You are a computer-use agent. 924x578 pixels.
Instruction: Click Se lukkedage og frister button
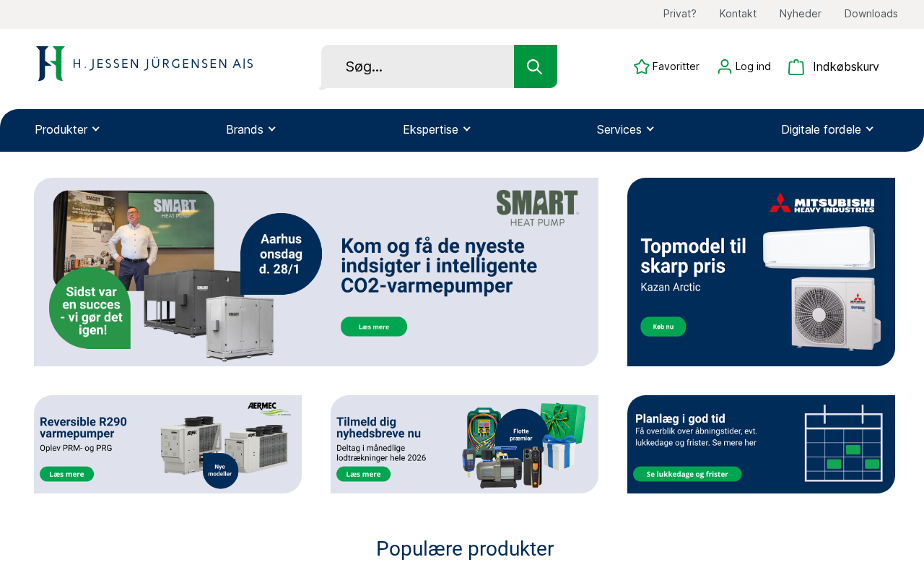687,474
